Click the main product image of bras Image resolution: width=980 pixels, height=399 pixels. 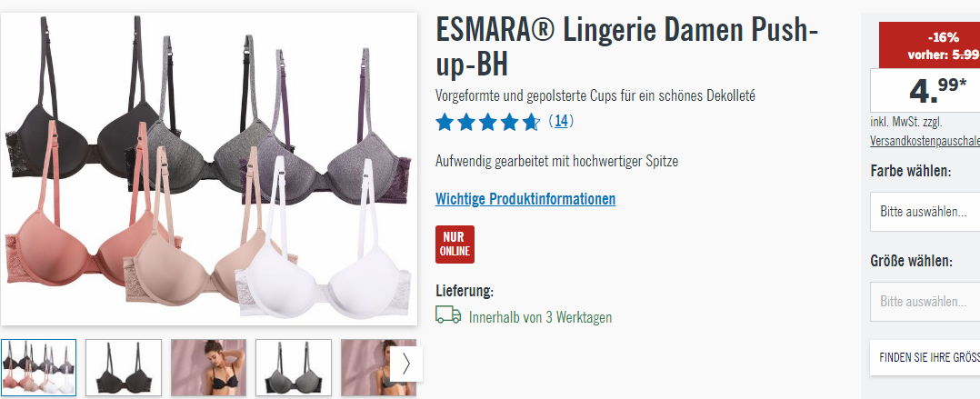point(209,168)
